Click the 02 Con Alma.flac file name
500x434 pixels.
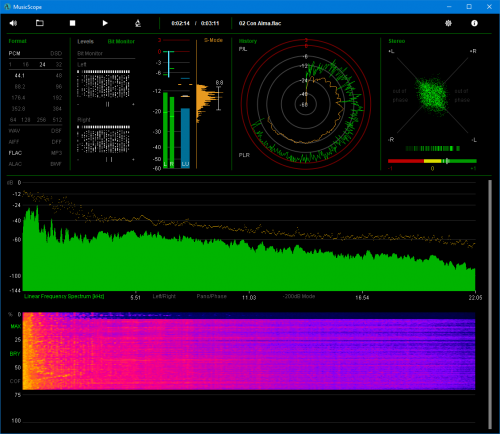click(260, 23)
